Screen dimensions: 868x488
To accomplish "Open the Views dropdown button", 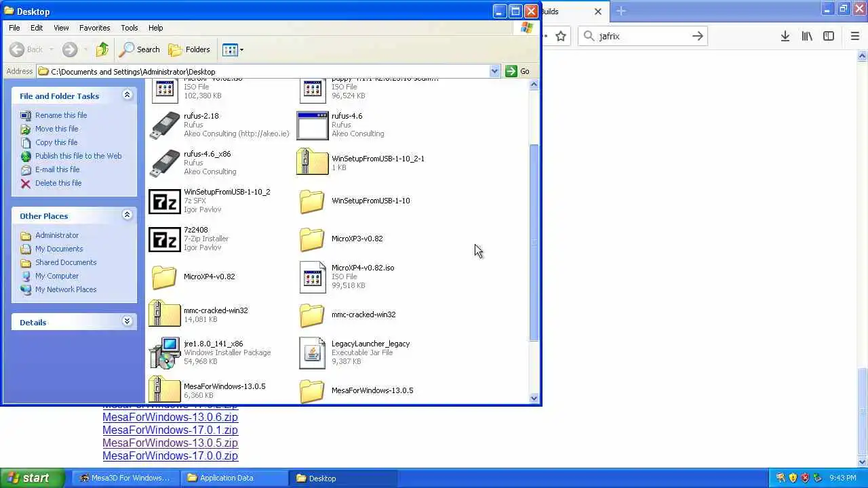I will (x=233, y=49).
